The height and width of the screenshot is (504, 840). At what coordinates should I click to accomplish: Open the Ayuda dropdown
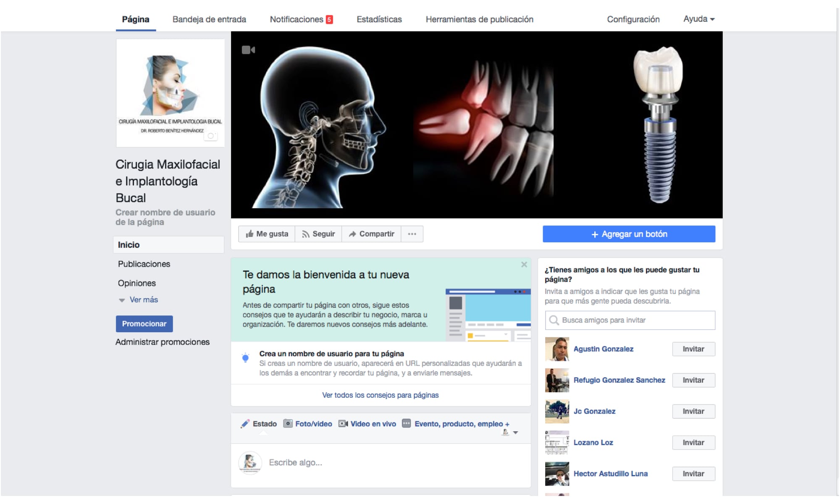tap(698, 19)
